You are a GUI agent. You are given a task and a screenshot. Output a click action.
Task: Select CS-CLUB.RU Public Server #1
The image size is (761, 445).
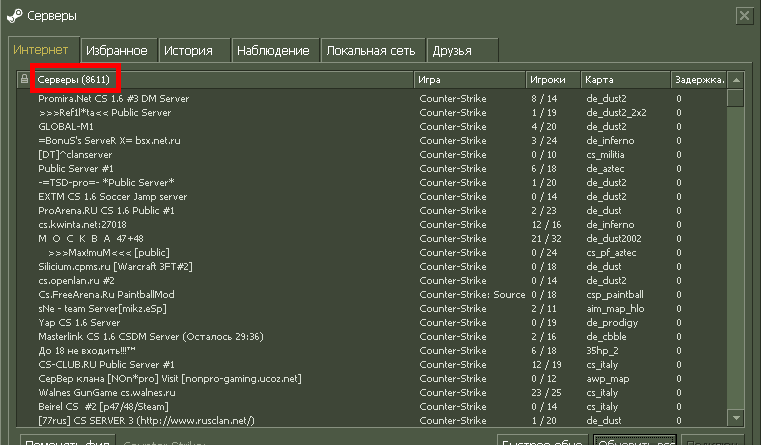pos(372,365)
